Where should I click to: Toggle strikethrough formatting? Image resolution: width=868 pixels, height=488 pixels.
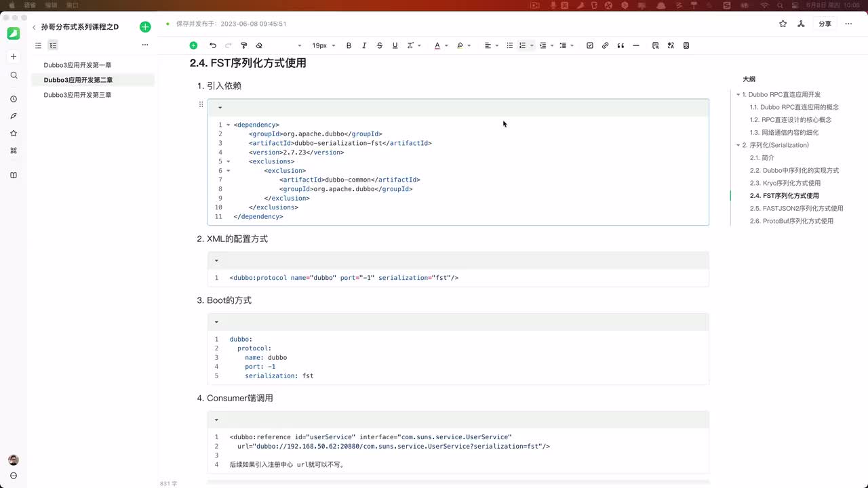click(380, 45)
